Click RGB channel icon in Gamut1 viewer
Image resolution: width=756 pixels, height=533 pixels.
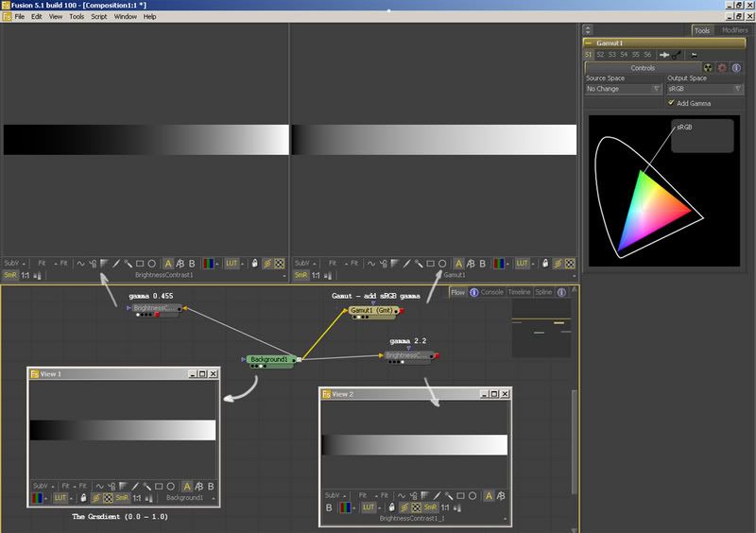click(x=499, y=264)
